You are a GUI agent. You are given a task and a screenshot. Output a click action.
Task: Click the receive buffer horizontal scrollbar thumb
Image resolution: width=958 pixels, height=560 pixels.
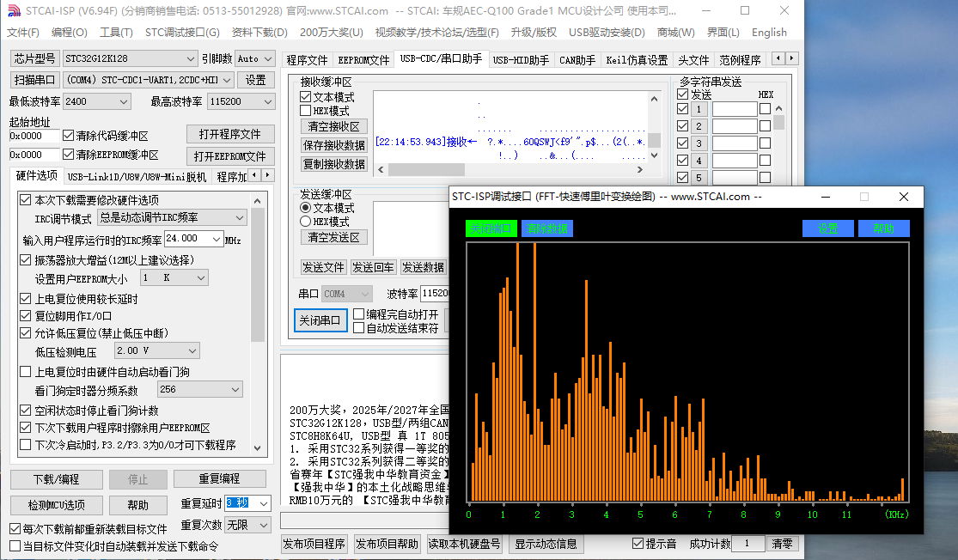tap(426, 169)
